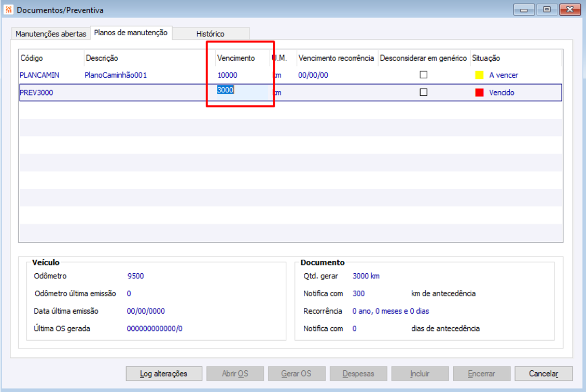Click the Notifica com value 300

(358, 293)
